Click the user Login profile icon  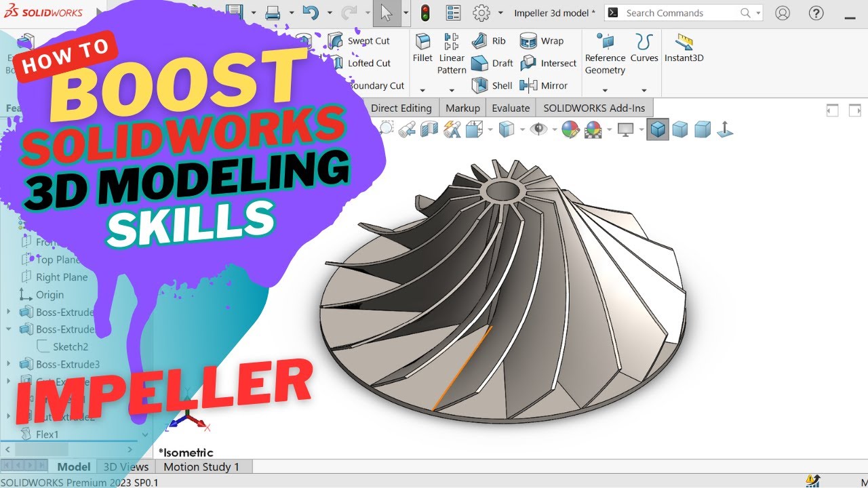pyautogui.click(x=783, y=13)
